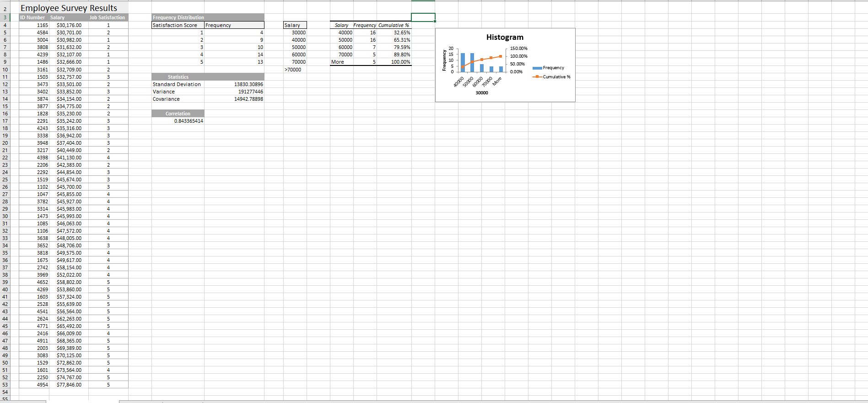Screen dimensions: 868x403
Task: Select ID number 1165 cell
Action: (34, 25)
